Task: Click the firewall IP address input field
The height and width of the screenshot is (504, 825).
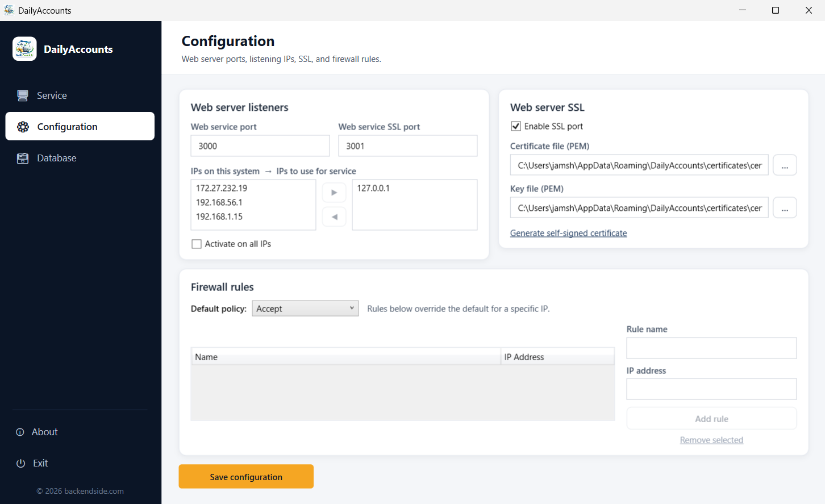Action: [x=711, y=389]
